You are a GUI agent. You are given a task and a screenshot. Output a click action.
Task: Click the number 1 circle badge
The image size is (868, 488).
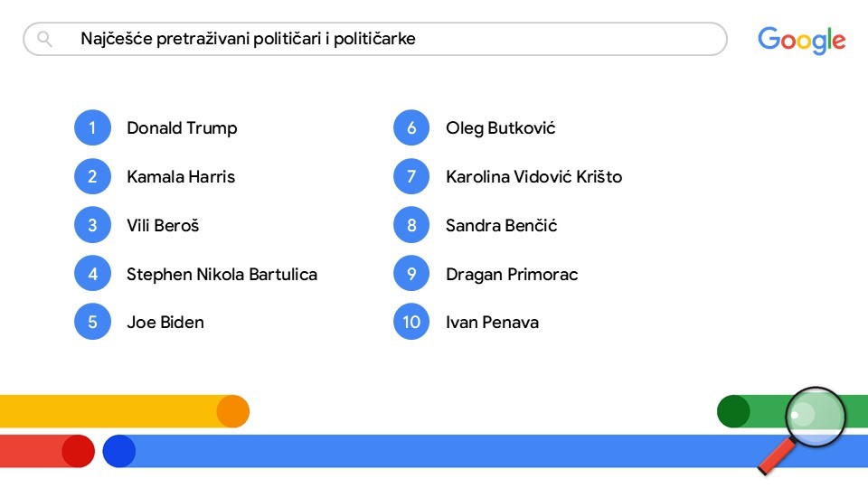92,127
